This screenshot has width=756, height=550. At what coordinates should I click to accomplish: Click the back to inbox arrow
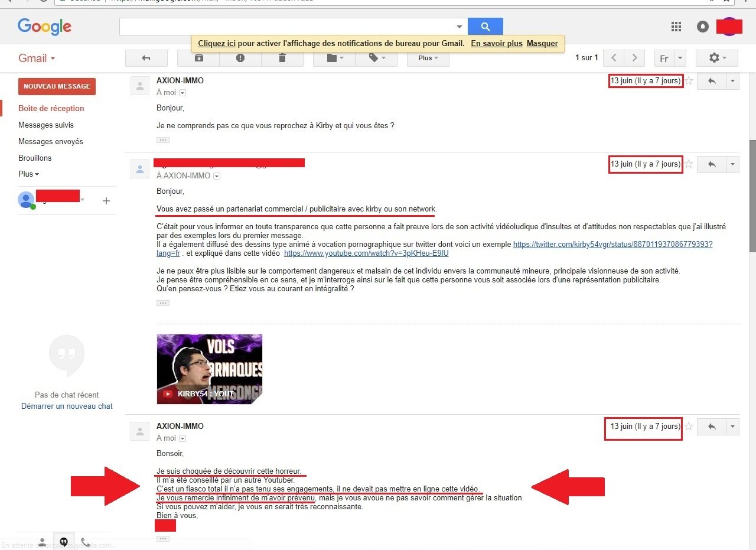coord(146,58)
